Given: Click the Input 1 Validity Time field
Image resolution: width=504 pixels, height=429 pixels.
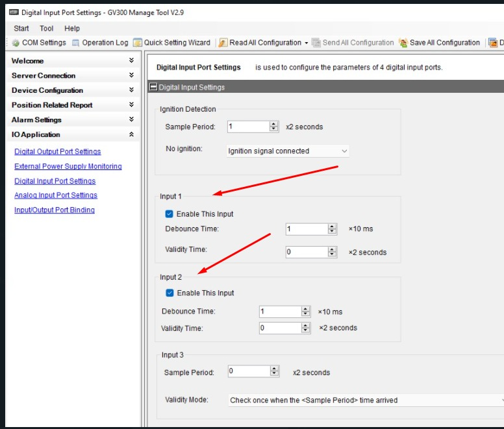Looking at the screenshot, I should coord(307,252).
